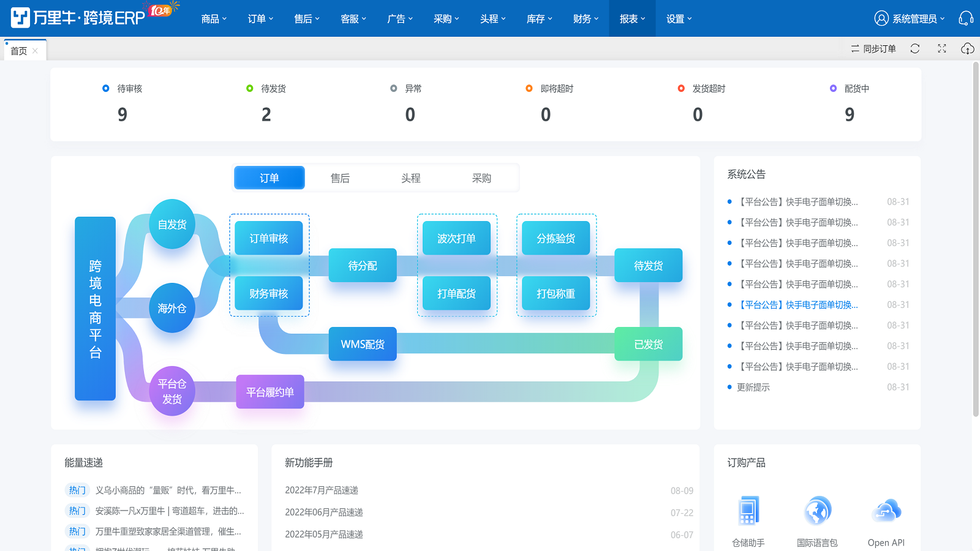The height and width of the screenshot is (551, 980).
Task: Click the cloud download icon
Action: (x=968, y=48)
